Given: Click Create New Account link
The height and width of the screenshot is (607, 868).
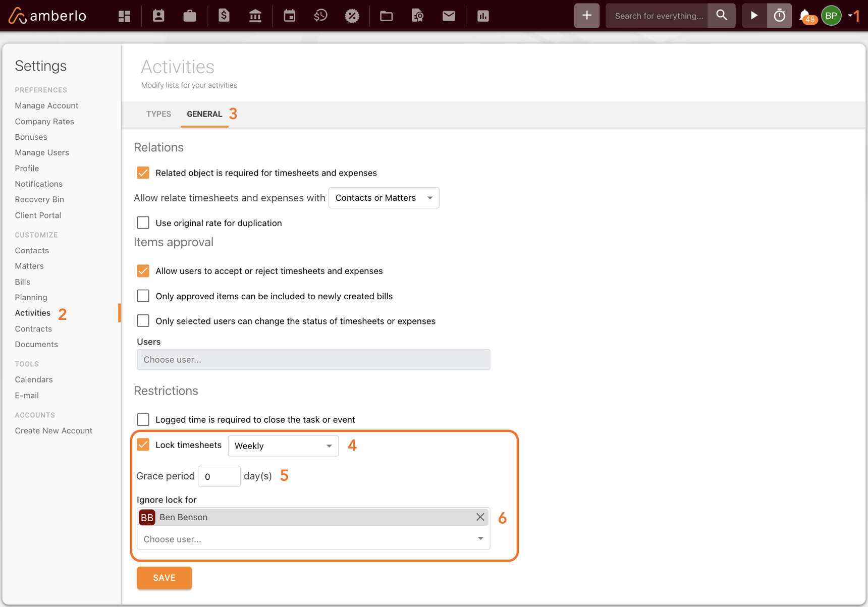Looking at the screenshot, I should pyautogui.click(x=53, y=430).
